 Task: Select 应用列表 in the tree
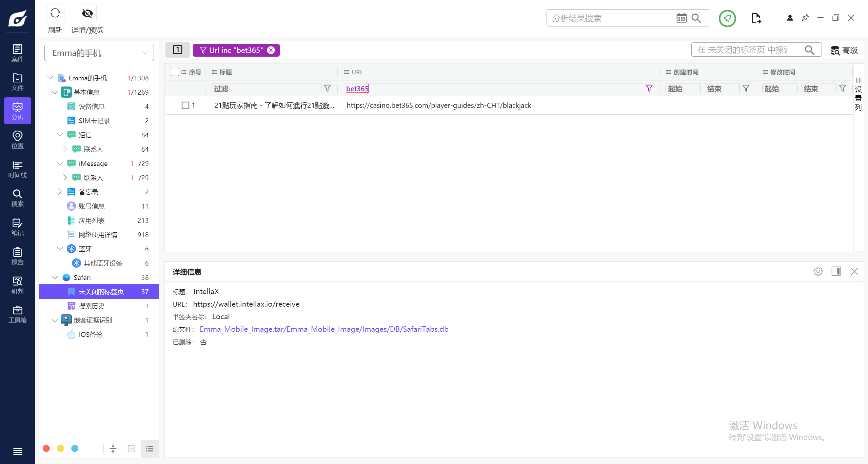(x=92, y=220)
